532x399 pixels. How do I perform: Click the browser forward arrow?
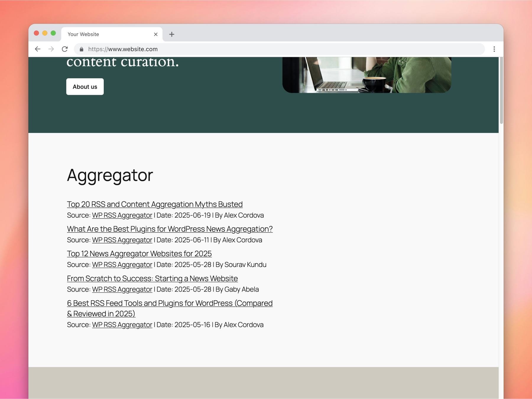click(51, 49)
